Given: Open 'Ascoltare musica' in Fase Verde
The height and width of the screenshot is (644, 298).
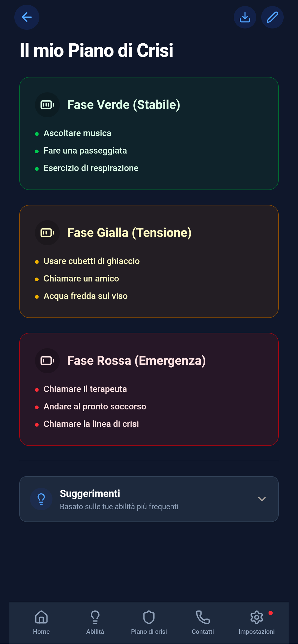Looking at the screenshot, I should click(x=78, y=133).
